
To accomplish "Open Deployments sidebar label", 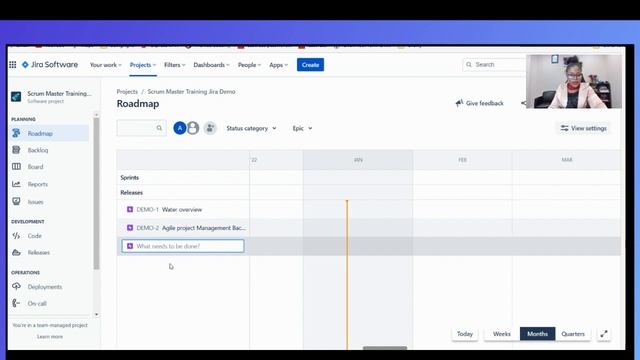I will pos(45,287).
